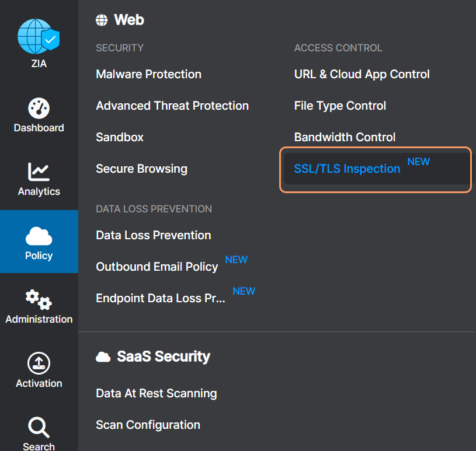Open the Analytics chart icon
Viewport: 476px width, 451px height.
pos(39,172)
